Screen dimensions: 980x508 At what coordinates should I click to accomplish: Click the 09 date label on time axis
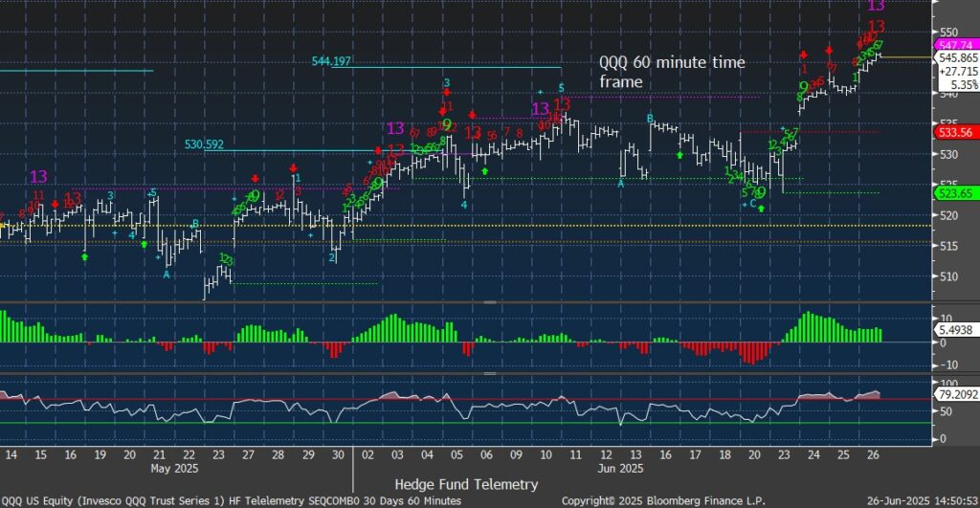tap(516, 454)
